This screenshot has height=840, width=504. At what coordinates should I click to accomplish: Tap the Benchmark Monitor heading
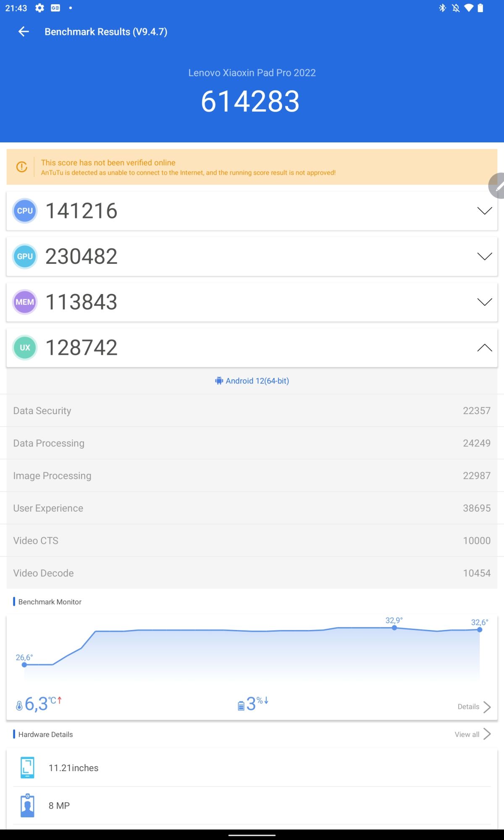tap(50, 602)
